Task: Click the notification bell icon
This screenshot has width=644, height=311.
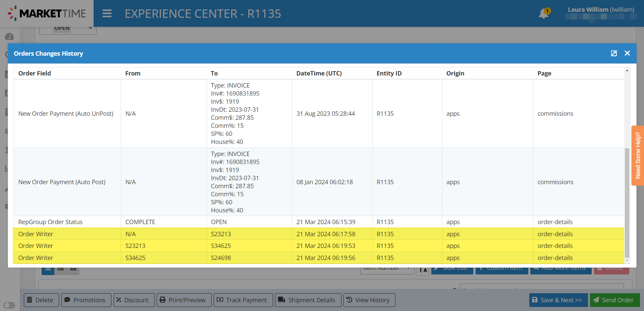Action: (x=543, y=14)
